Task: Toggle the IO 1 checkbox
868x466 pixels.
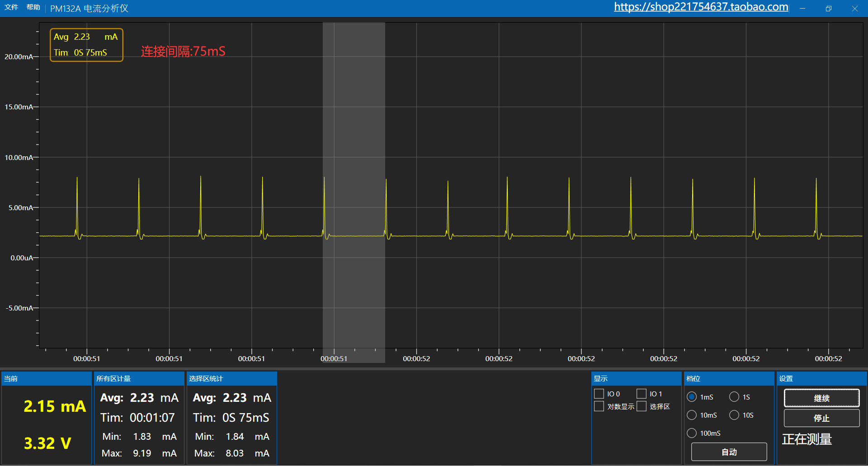Action: tap(642, 394)
